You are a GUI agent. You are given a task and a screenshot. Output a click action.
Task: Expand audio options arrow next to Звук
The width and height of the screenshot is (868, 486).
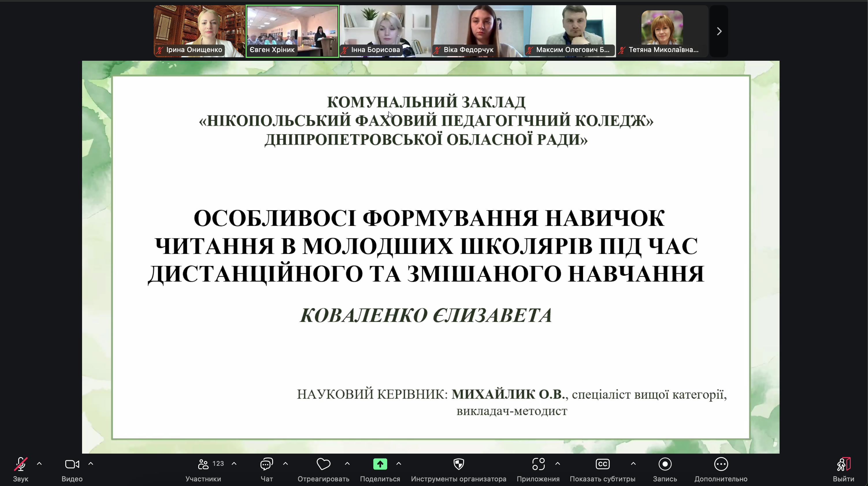[39, 464]
